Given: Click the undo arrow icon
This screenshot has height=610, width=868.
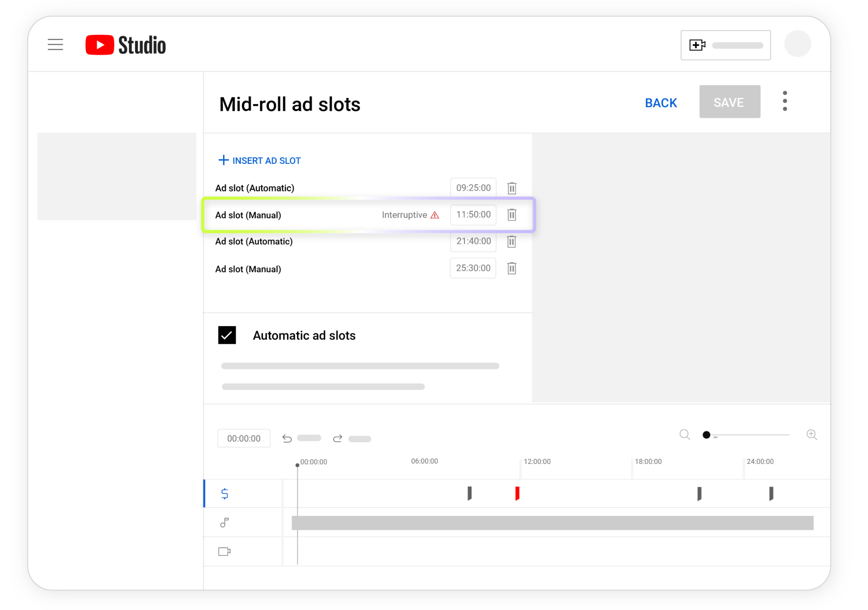Looking at the screenshot, I should 287,438.
